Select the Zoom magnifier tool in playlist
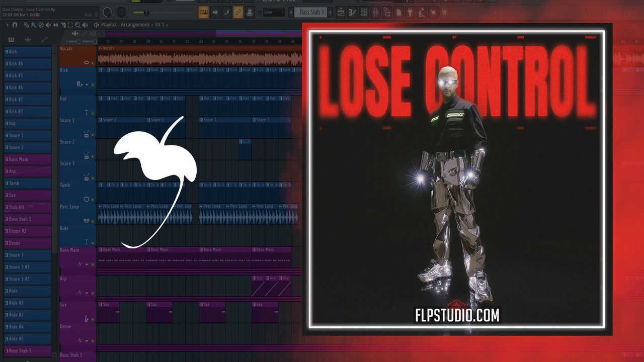 (77, 25)
